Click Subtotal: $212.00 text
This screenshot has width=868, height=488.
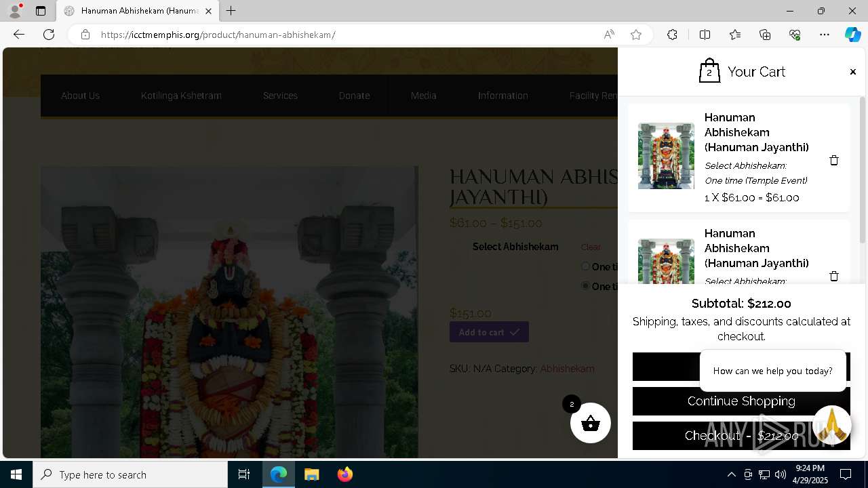point(741,304)
